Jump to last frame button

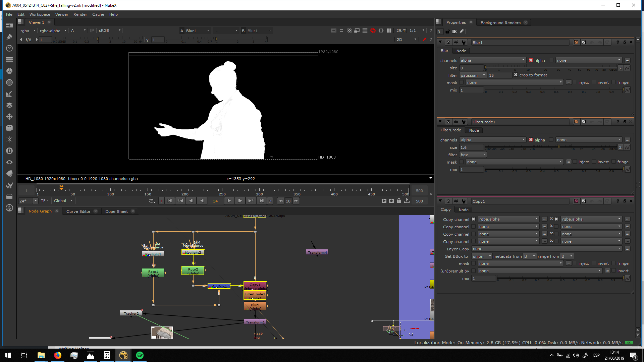[x=261, y=201]
